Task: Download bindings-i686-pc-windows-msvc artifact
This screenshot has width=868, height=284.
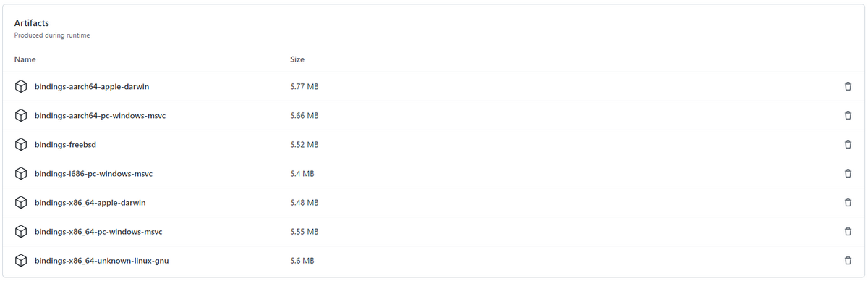Action: [x=93, y=174]
